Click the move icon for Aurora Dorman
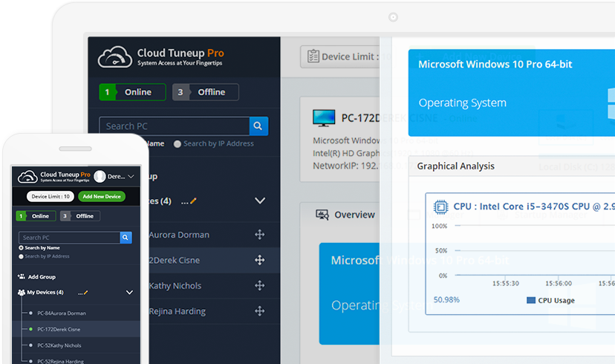The image size is (615, 364). pyautogui.click(x=260, y=235)
